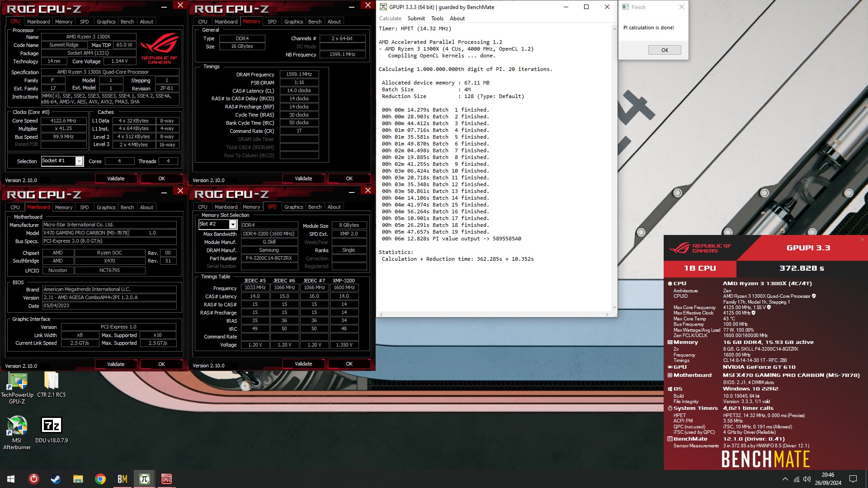868x488 pixels.
Task: Switch to ROG CPU-Z taskbar icon
Action: [x=166, y=479]
